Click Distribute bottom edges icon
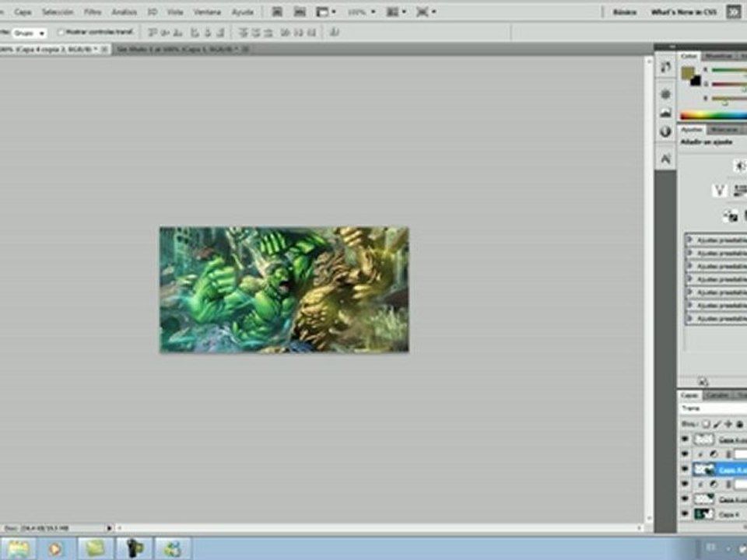The height and width of the screenshot is (560, 747). coord(268,33)
